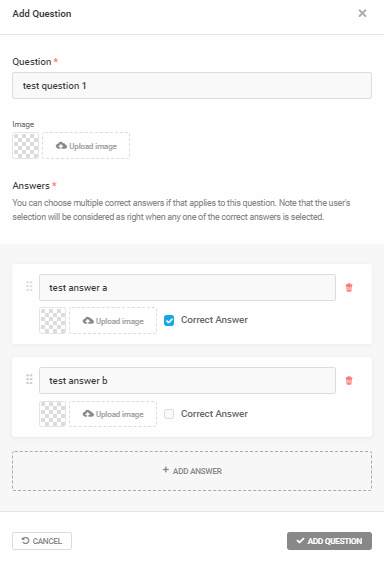384x565 pixels.
Task: Delete test answer a with trash icon
Action: (349, 288)
